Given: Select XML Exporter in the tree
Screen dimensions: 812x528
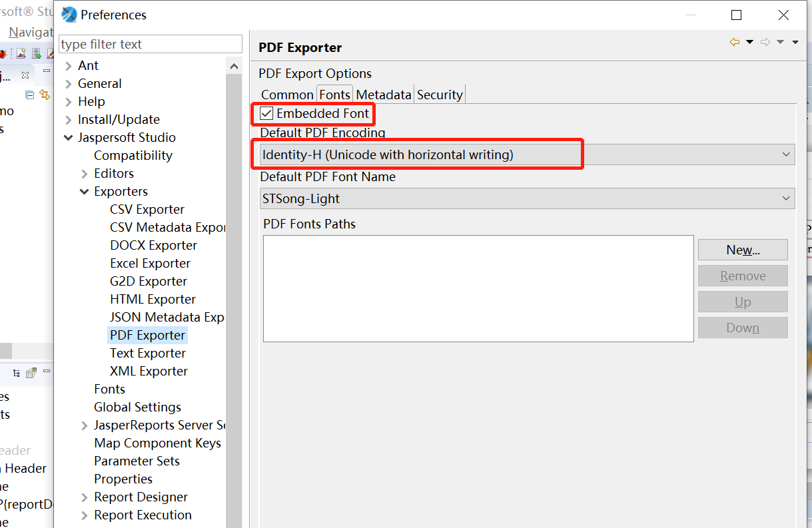Looking at the screenshot, I should pyautogui.click(x=149, y=372).
